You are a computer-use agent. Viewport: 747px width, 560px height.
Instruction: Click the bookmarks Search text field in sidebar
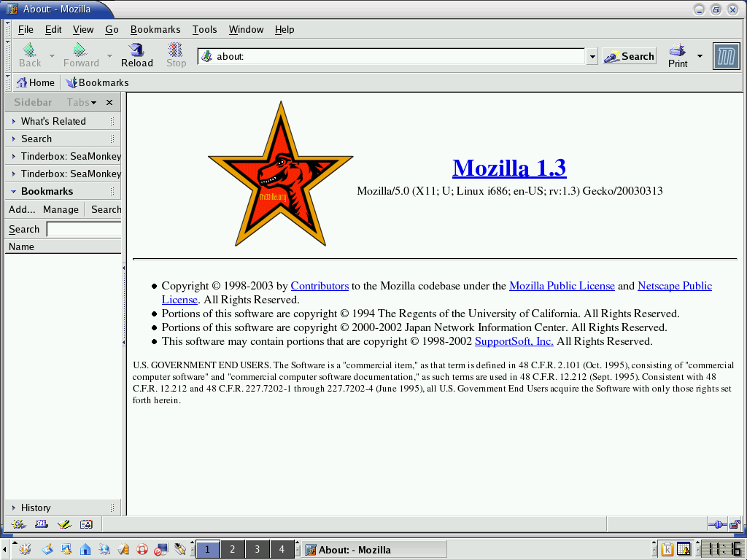[85, 230]
